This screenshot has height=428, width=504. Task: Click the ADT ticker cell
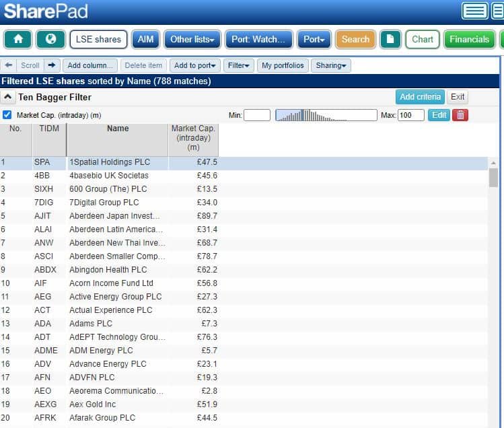tap(42, 337)
